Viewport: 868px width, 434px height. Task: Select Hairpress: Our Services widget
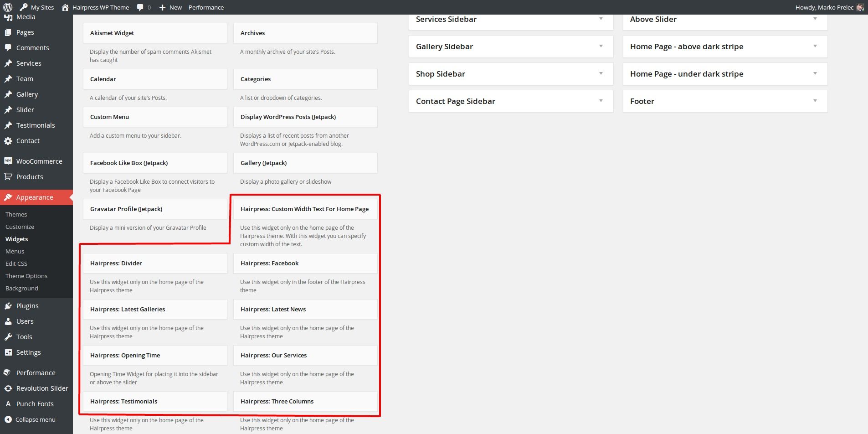click(305, 356)
